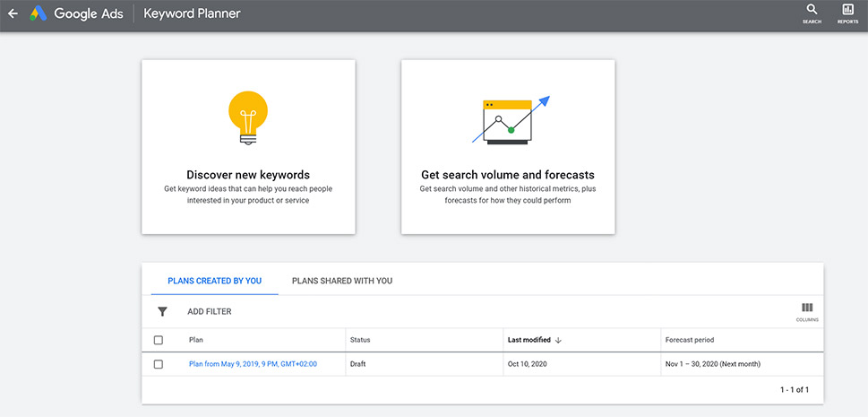Click the Google Ads logo
The width and height of the screenshot is (868, 417).
tap(39, 14)
